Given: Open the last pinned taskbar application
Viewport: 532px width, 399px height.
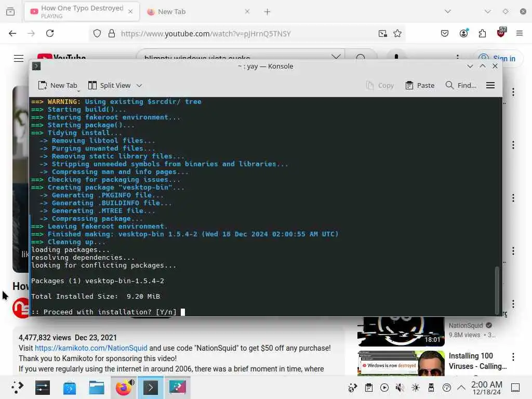Looking at the screenshot, I should click(178, 387).
